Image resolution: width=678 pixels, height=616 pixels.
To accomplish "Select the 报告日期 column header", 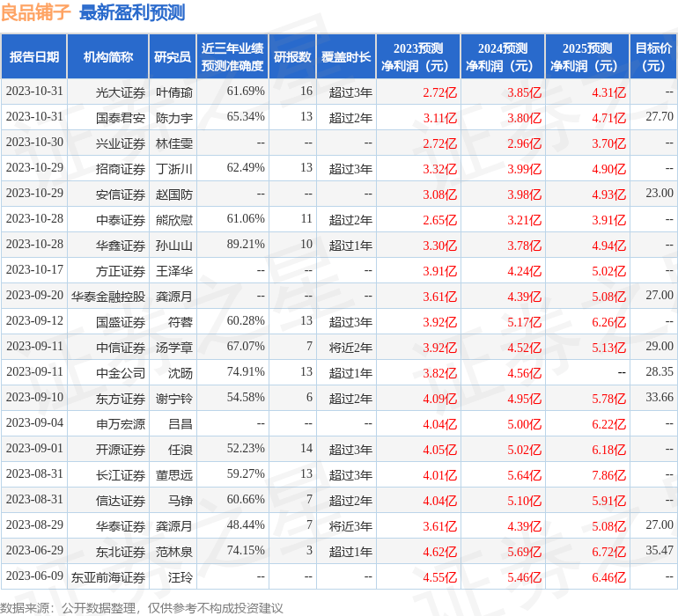I will point(34,56).
